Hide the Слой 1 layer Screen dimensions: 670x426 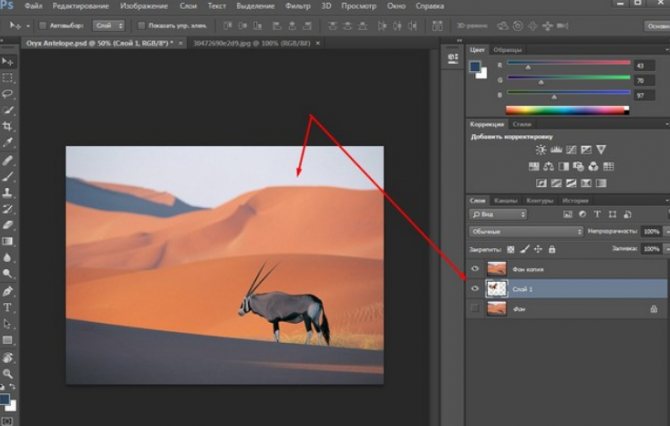click(x=475, y=289)
